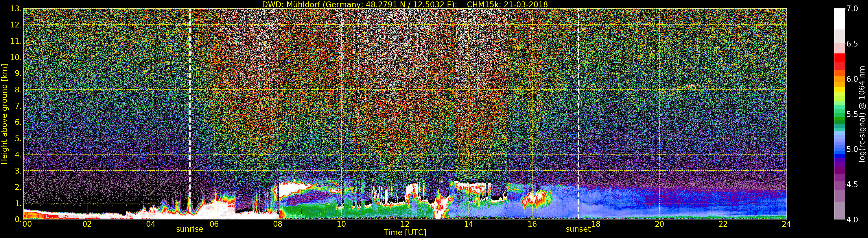Click colorbar tick value '7.0'
This screenshot has width=868, height=238.
point(852,9)
